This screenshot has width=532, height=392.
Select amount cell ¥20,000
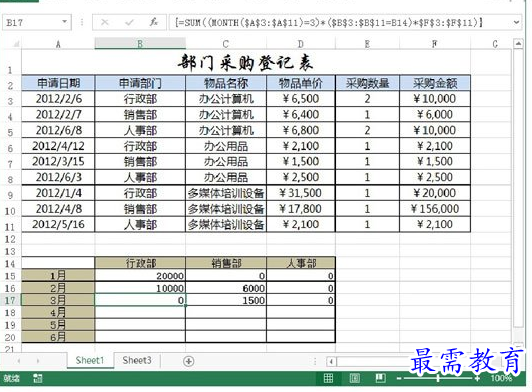click(435, 193)
